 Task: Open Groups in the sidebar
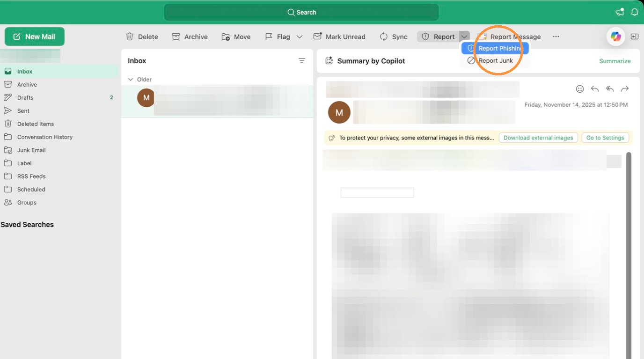tap(59, 203)
